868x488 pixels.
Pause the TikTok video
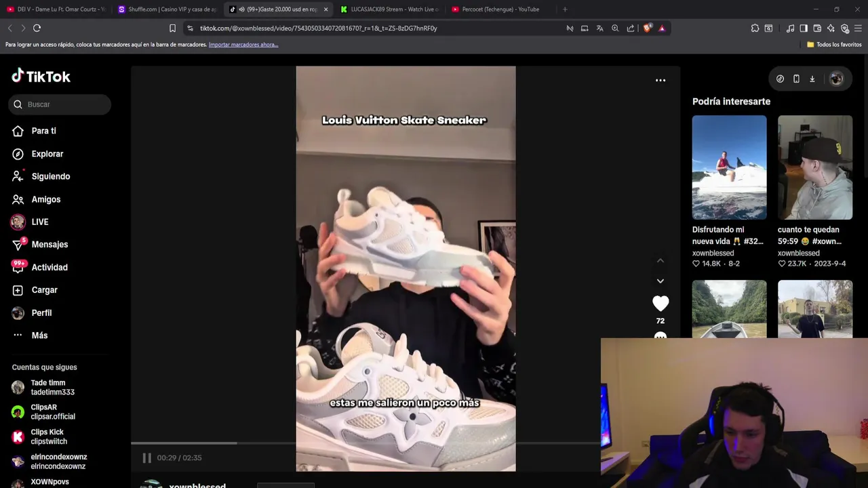point(146,457)
